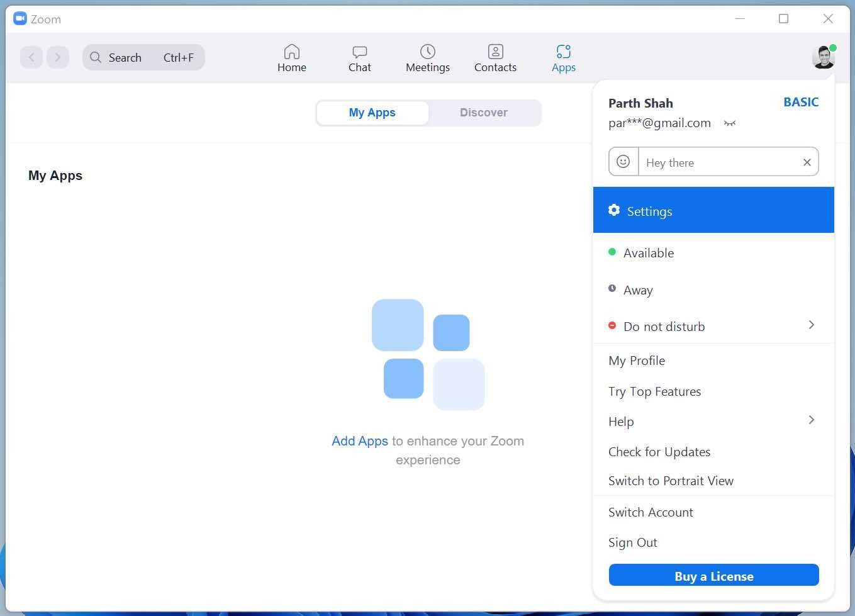This screenshot has width=855, height=616.
Task: Open My Profile
Action: click(713, 361)
